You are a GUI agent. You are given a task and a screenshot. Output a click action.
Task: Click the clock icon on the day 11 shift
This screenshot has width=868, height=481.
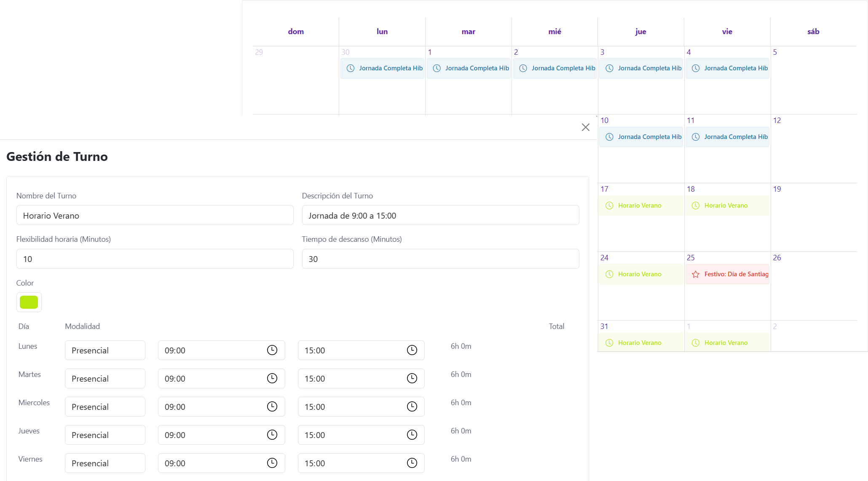pos(696,137)
